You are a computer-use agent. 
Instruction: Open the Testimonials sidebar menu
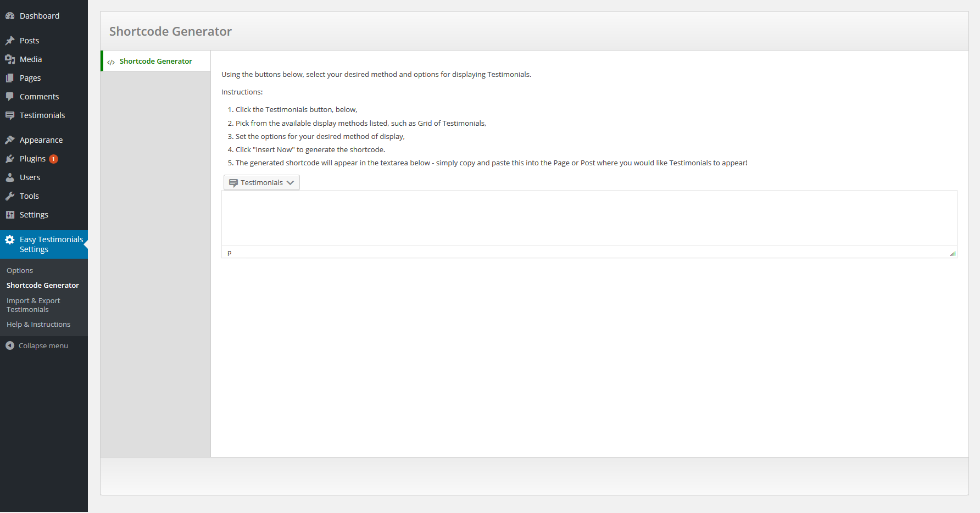(42, 115)
